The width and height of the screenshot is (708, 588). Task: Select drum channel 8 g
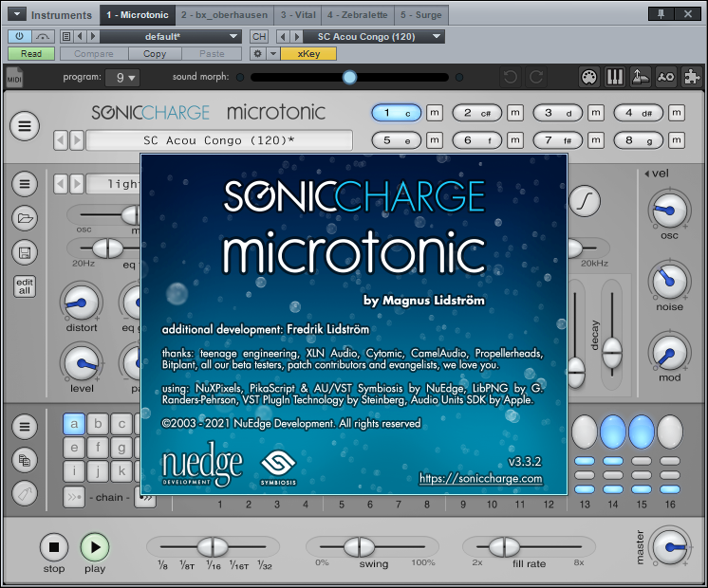[638, 140]
